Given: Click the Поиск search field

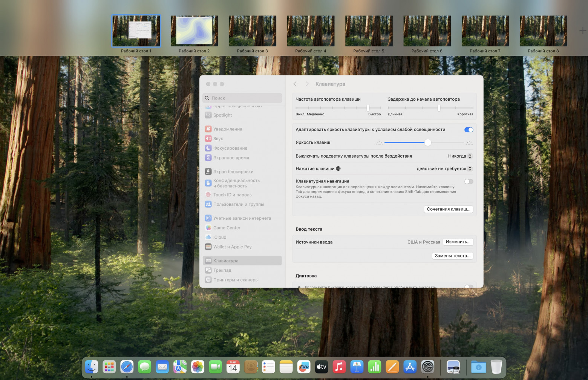Looking at the screenshot, I should tap(242, 98).
